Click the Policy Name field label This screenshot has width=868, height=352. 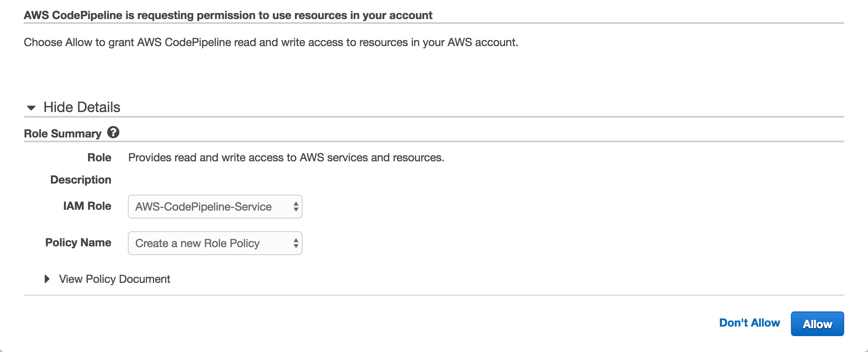point(78,242)
